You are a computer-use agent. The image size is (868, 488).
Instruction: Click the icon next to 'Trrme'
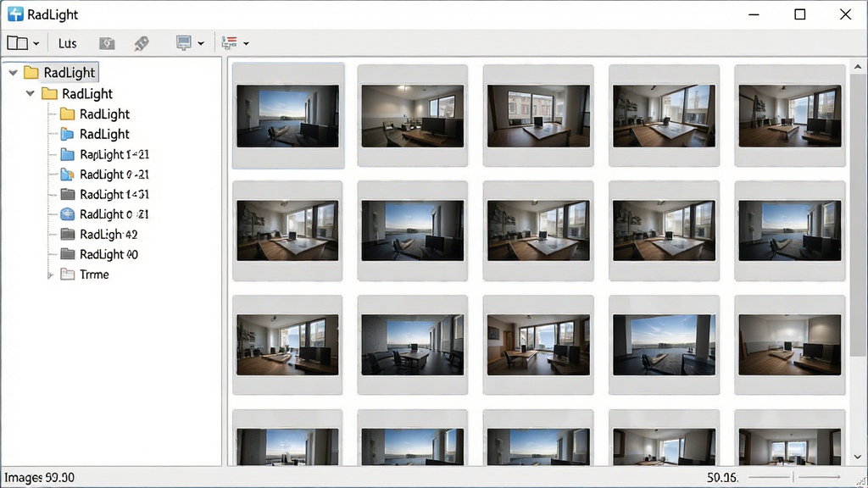tap(68, 274)
